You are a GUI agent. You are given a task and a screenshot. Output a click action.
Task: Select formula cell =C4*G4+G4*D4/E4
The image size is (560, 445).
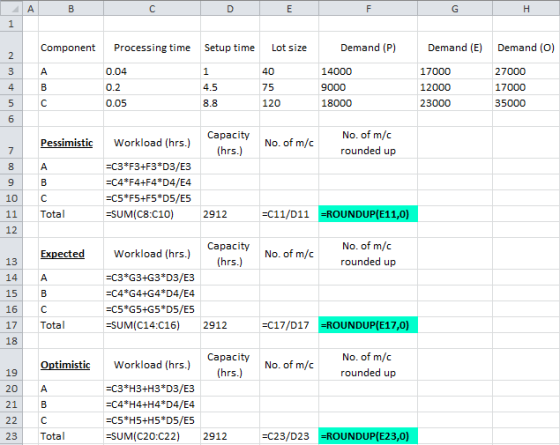(152, 293)
